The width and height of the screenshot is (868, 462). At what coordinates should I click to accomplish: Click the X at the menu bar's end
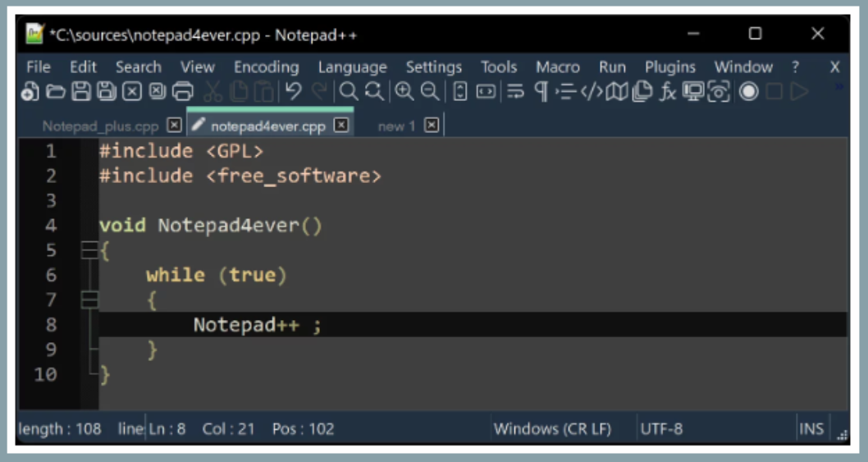point(835,67)
